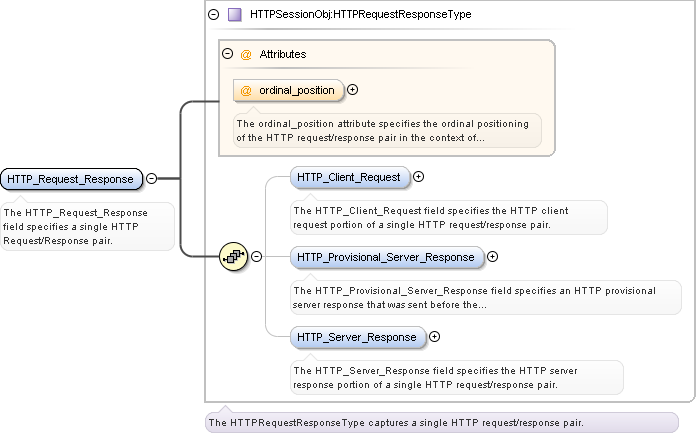Select the HTTP_Client_Request element box

point(349,177)
